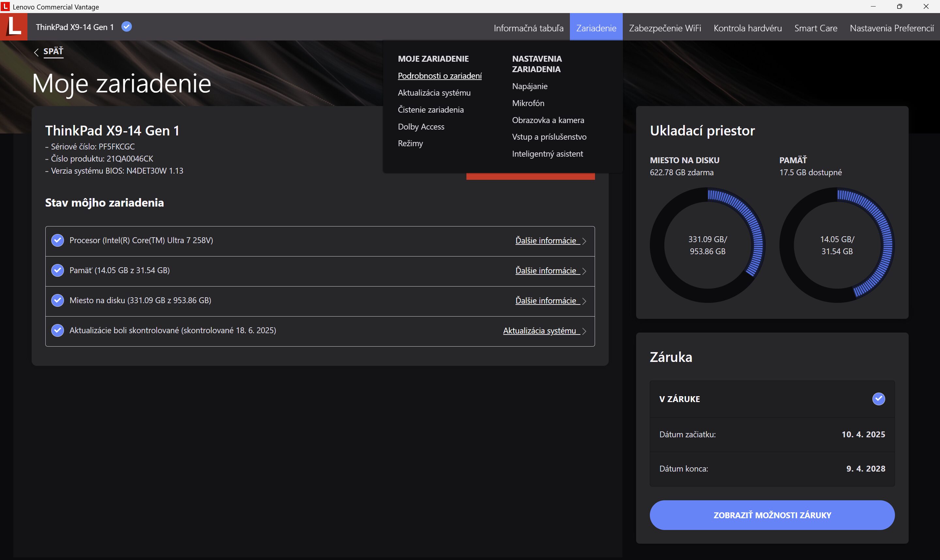Click Dátum začiatku 10. 4. 2025 value
This screenshot has height=560, width=940.
[x=863, y=434]
